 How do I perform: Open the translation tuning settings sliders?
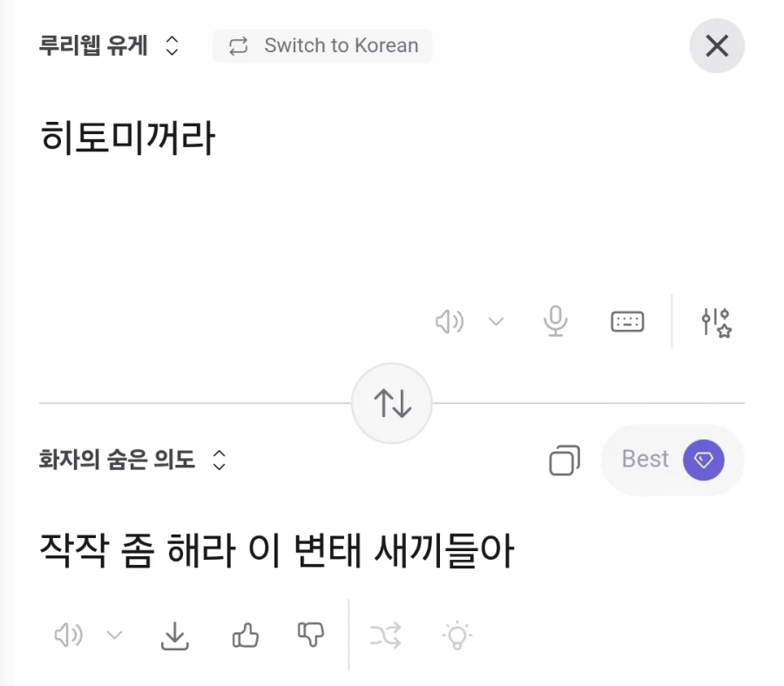tap(715, 321)
